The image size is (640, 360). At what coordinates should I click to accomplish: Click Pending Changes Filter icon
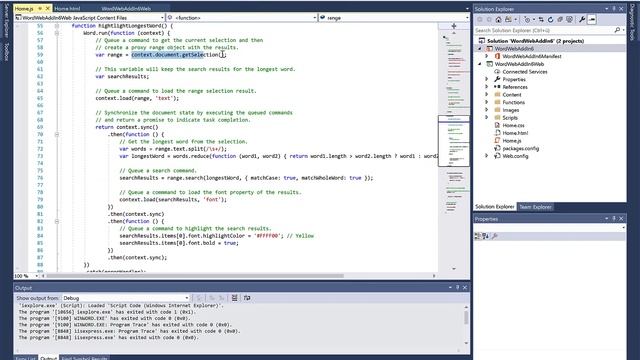click(x=527, y=19)
